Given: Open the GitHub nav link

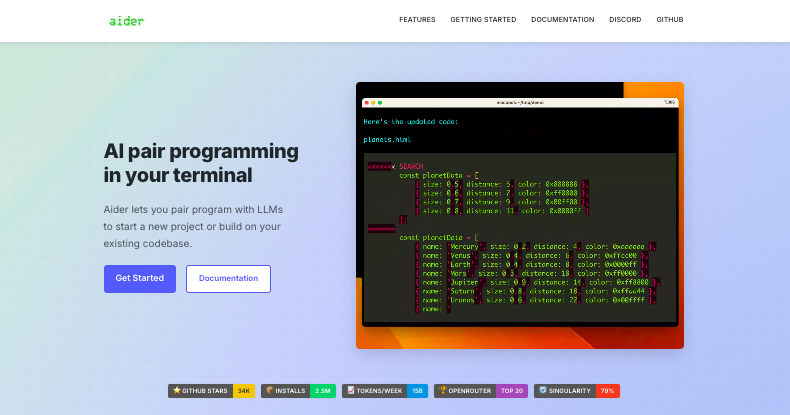Looking at the screenshot, I should tap(670, 20).
